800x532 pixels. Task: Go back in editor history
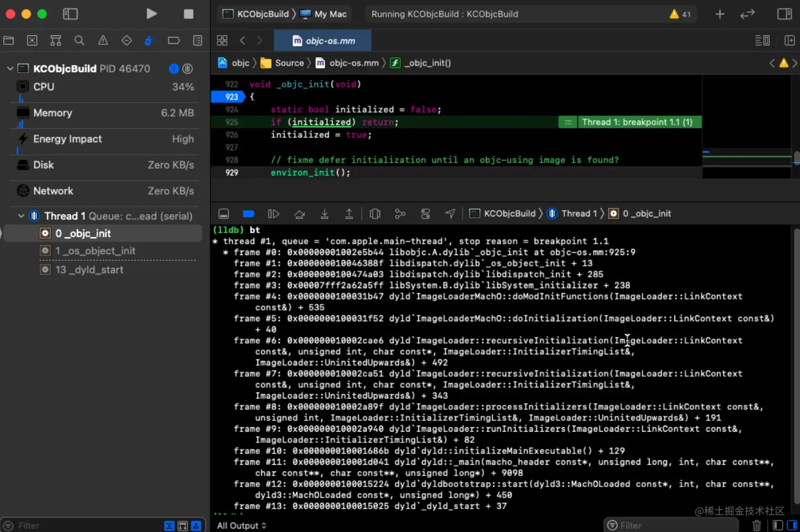[x=242, y=40]
